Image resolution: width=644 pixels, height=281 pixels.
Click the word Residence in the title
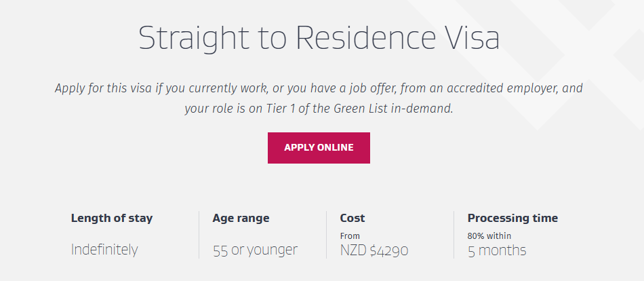[365, 38]
